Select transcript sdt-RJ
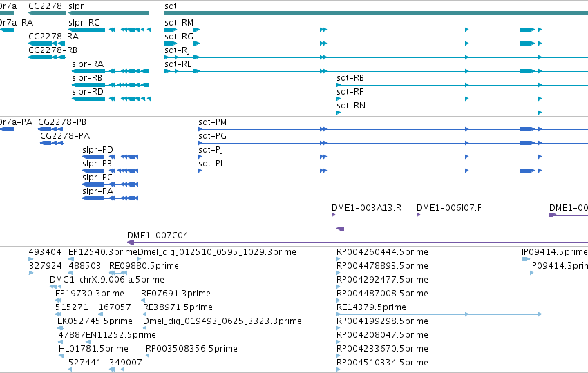588x373 pixels. pos(178,50)
